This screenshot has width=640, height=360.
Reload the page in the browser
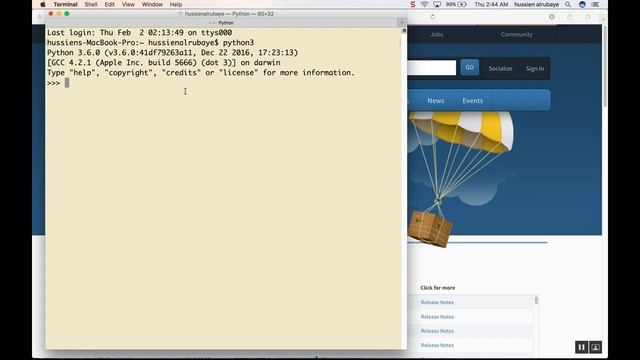pyautogui.click(x=433, y=17)
